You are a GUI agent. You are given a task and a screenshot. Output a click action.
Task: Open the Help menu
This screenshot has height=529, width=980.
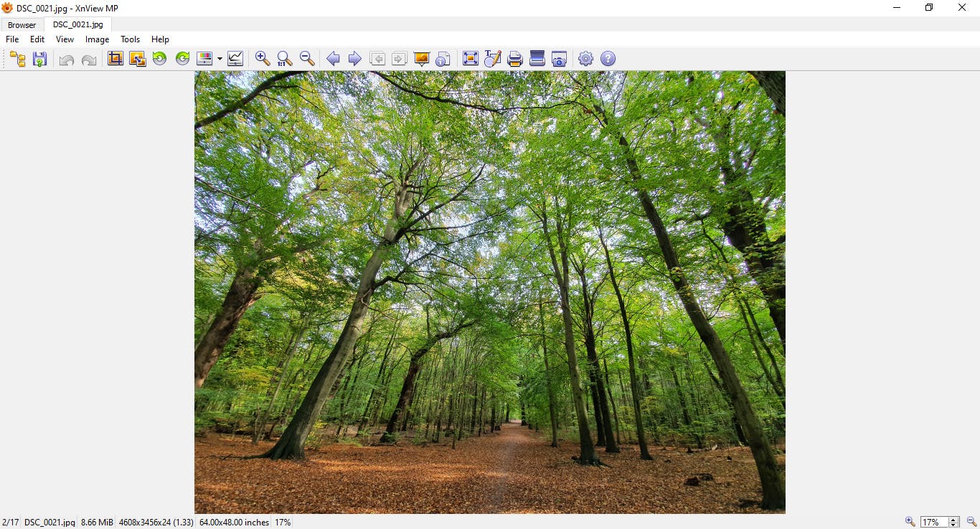coord(160,39)
